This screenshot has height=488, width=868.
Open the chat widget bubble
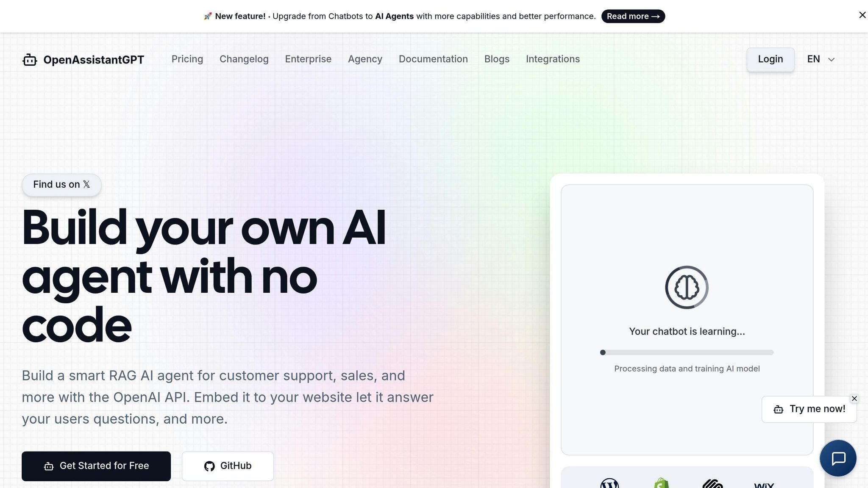click(x=838, y=458)
